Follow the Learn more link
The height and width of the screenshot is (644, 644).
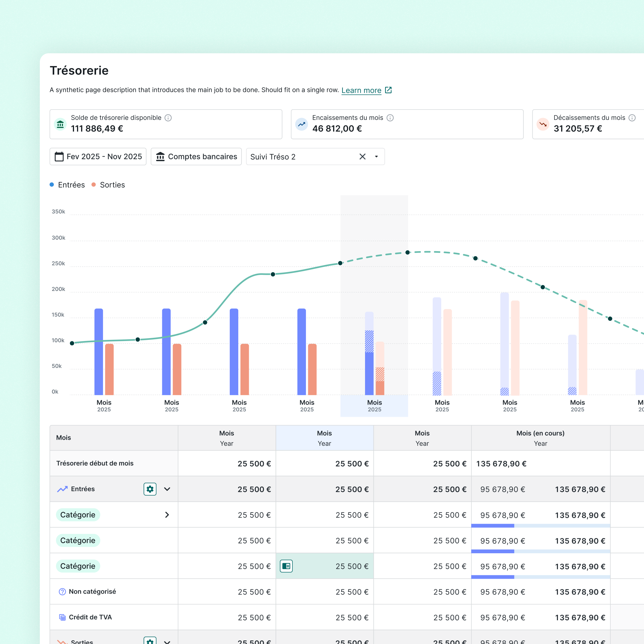point(361,90)
